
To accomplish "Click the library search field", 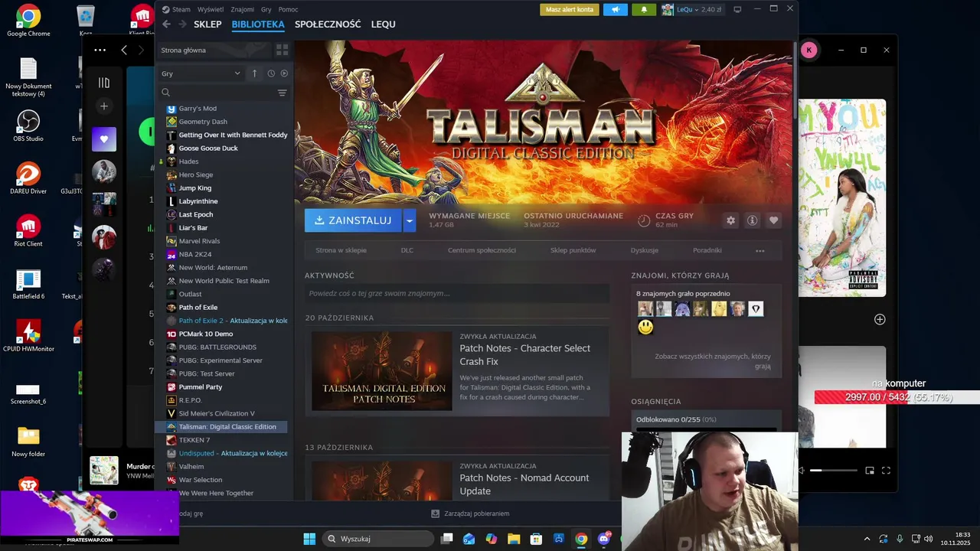I will coord(217,93).
